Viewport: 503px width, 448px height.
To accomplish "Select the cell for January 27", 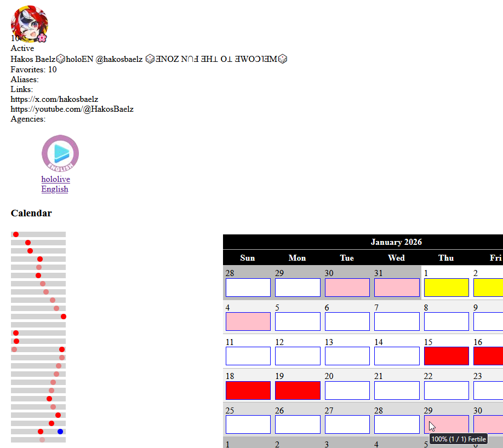I will coord(347,424).
